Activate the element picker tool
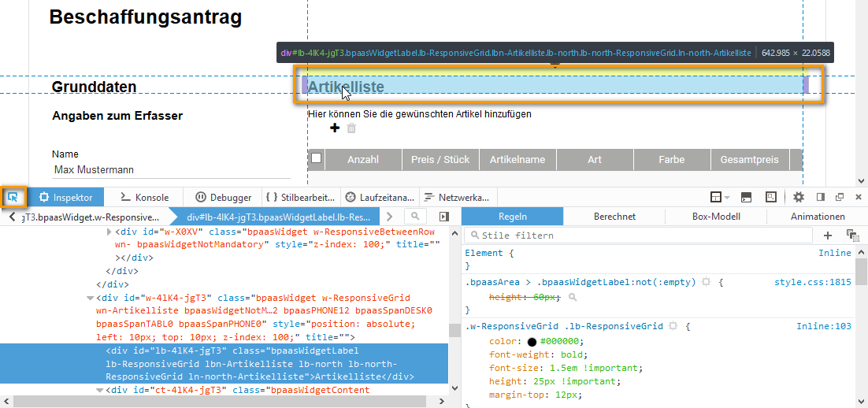Screen dimensions: 868x408 click(x=13, y=197)
